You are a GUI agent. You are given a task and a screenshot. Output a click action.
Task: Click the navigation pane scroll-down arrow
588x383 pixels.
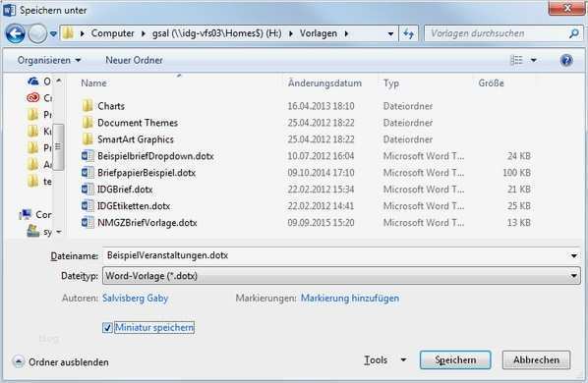click(x=58, y=232)
